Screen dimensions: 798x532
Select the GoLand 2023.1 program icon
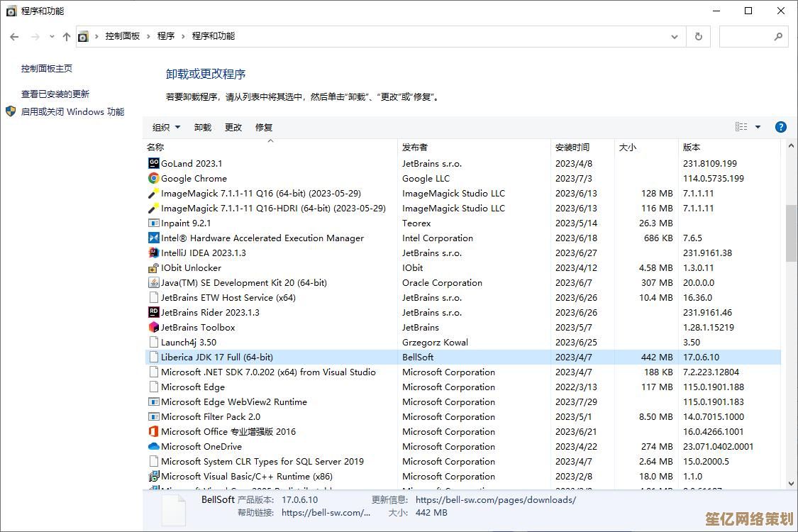153,164
